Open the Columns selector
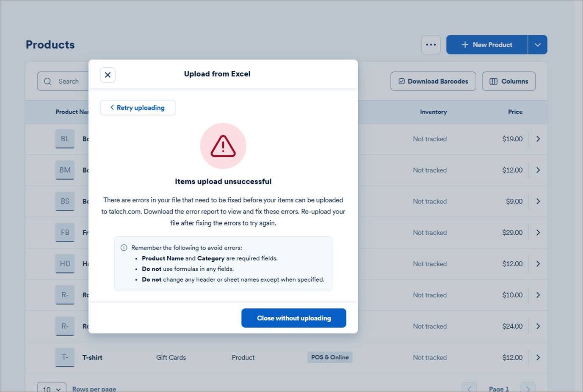583x392 pixels. coord(509,81)
